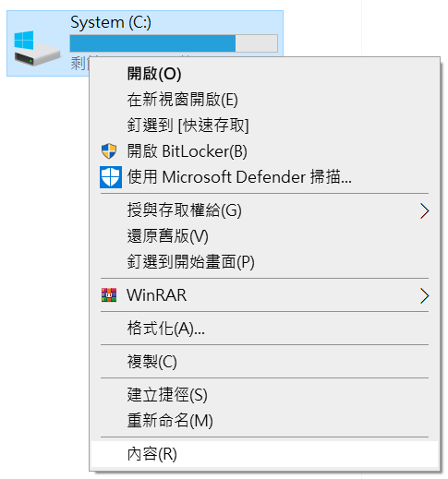This screenshot has height=479, width=448.
Task: Pick 釘選到 [快速存取] option
Action: click(x=265, y=126)
